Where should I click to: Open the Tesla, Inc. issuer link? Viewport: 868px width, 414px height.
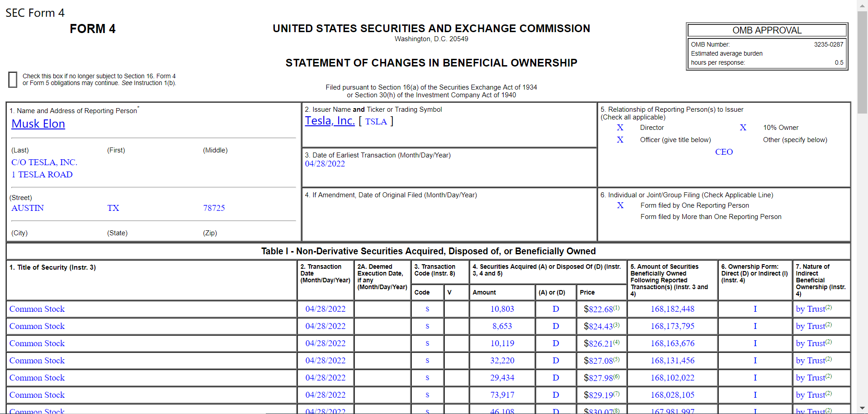pos(330,121)
